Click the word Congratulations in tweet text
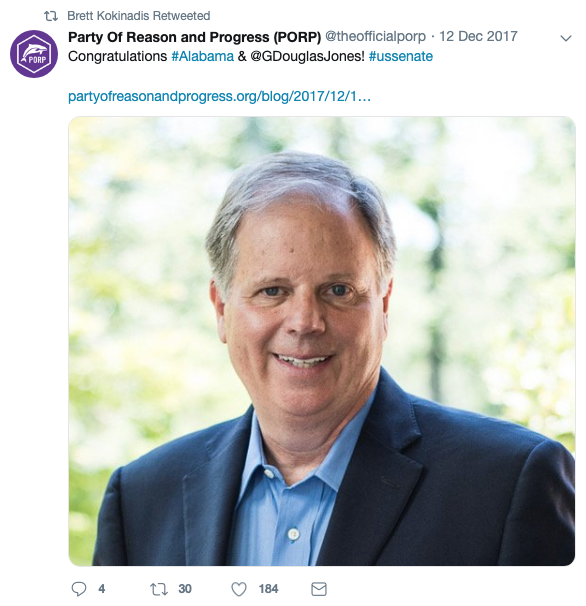Screen dimensions: 586x606 tap(118, 56)
